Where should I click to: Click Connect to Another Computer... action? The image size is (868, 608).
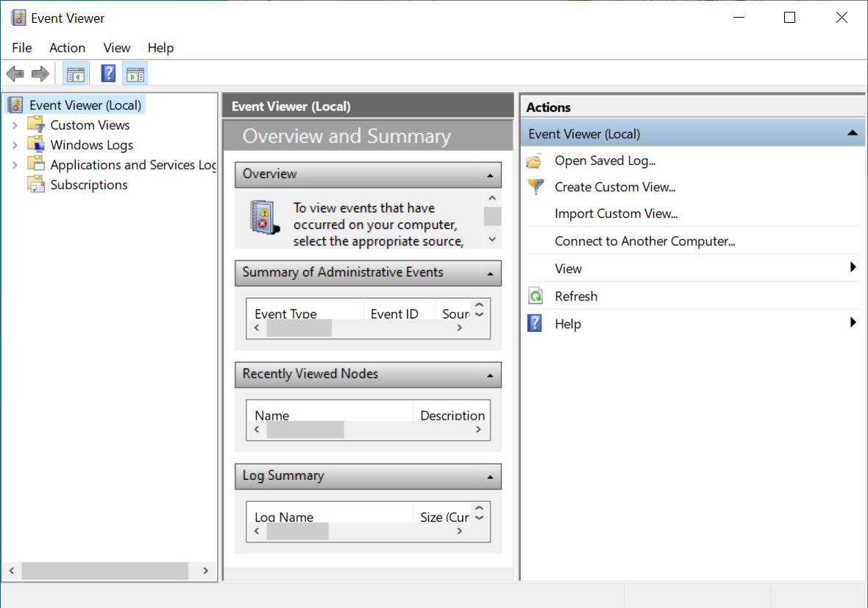click(644, 241)
